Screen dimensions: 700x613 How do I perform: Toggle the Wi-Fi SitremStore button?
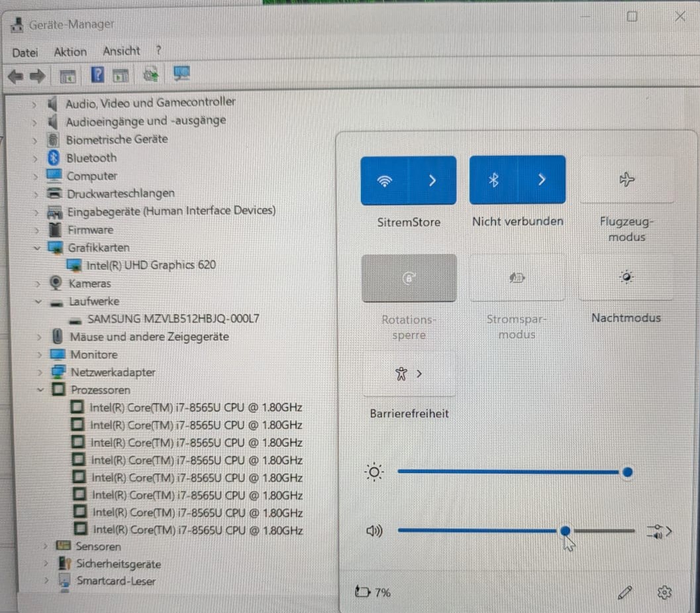tap(384, 180)
